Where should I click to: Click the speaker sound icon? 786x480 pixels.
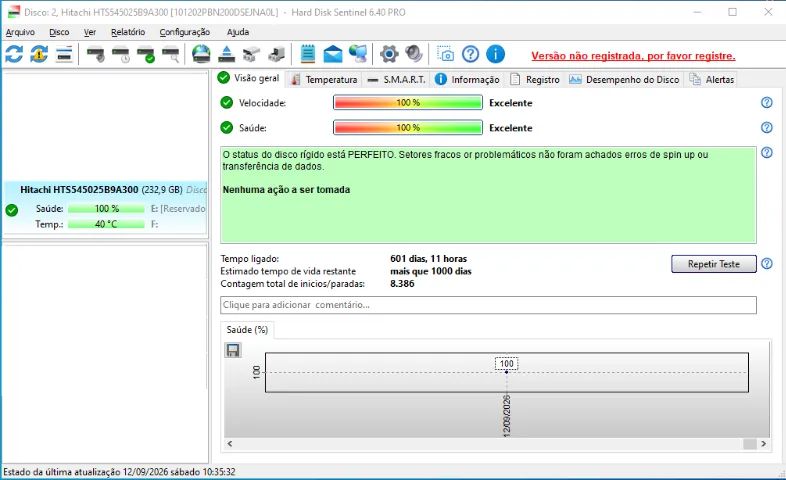[414, 54]
